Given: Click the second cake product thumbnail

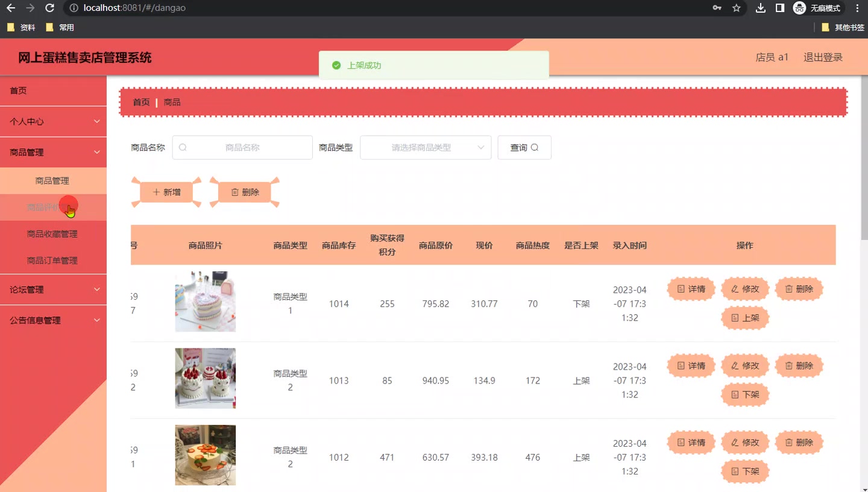Looking at the screenshot, I should click(x=205, y=378).
